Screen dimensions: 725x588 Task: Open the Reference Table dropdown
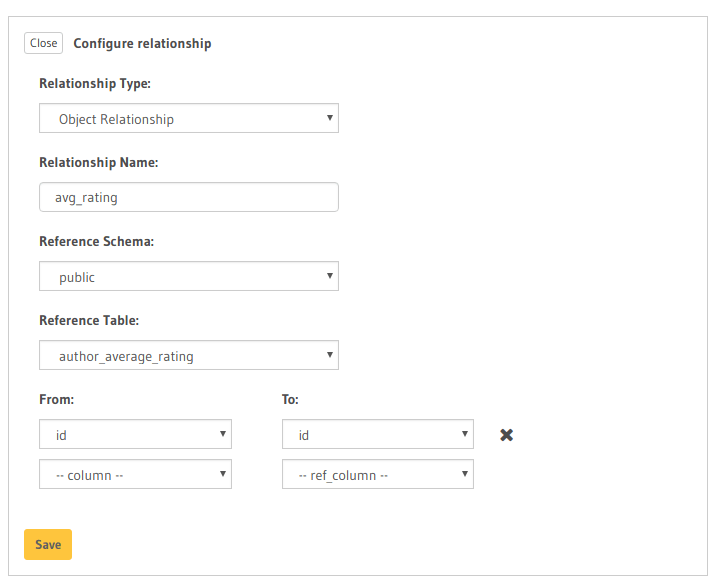188,356
